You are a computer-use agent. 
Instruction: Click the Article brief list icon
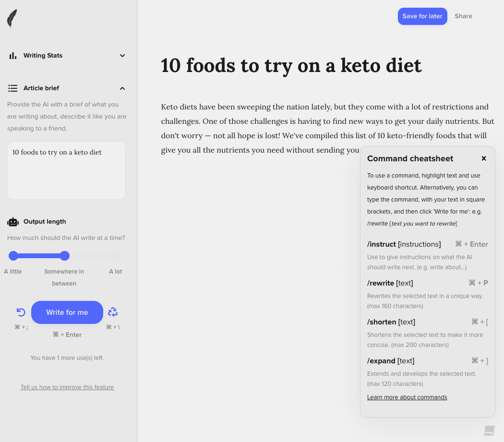click(x=13, y=88)
